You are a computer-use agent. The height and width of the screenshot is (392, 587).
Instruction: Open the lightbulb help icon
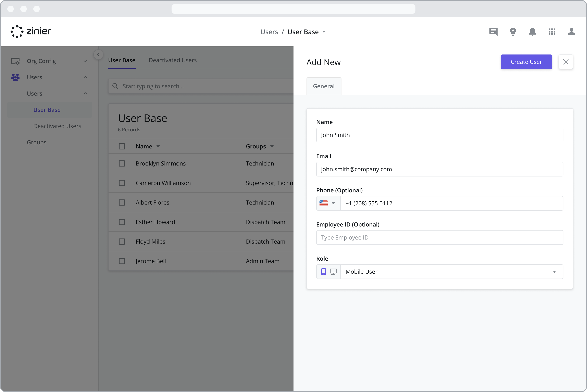point(513,32)
